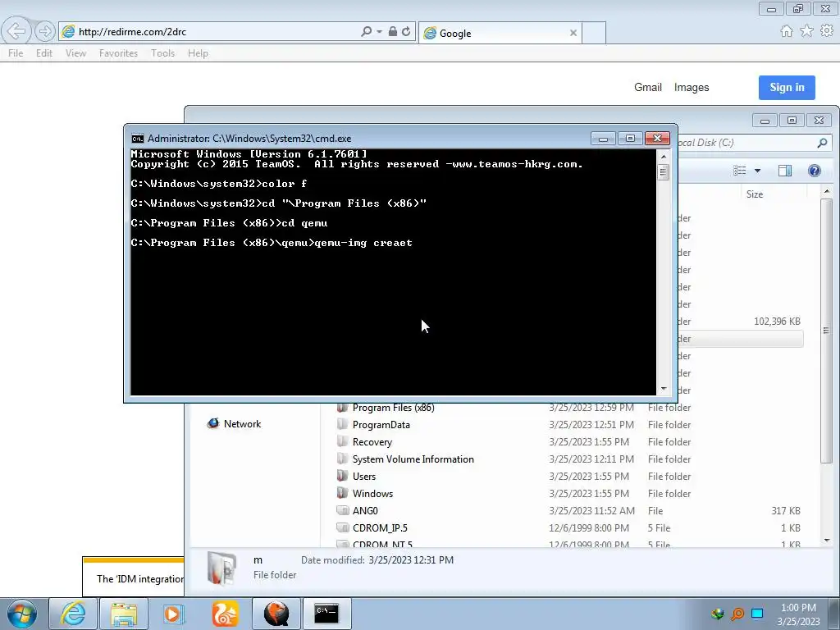Viewport: 840px width, 630px height.
Task: Go forward using browser Forward arrow
Action: point(45,32)
